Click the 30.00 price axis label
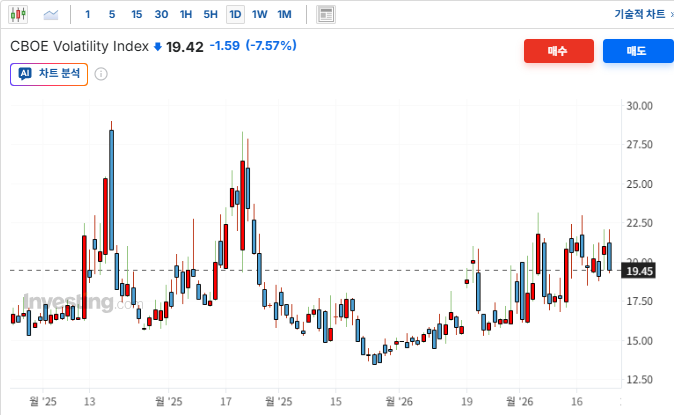 (639, 106)
